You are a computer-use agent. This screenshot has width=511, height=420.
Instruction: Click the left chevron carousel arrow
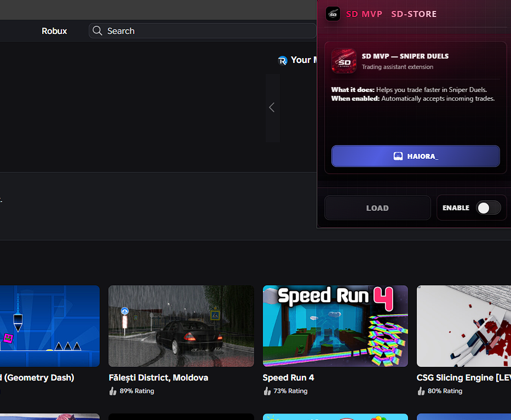click(x=272, y=108)
